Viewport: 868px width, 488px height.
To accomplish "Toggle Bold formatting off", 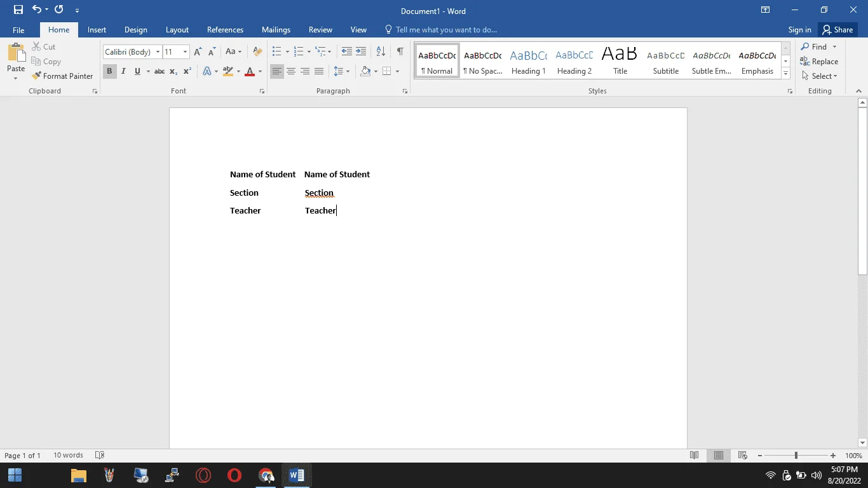I will 109,71.
